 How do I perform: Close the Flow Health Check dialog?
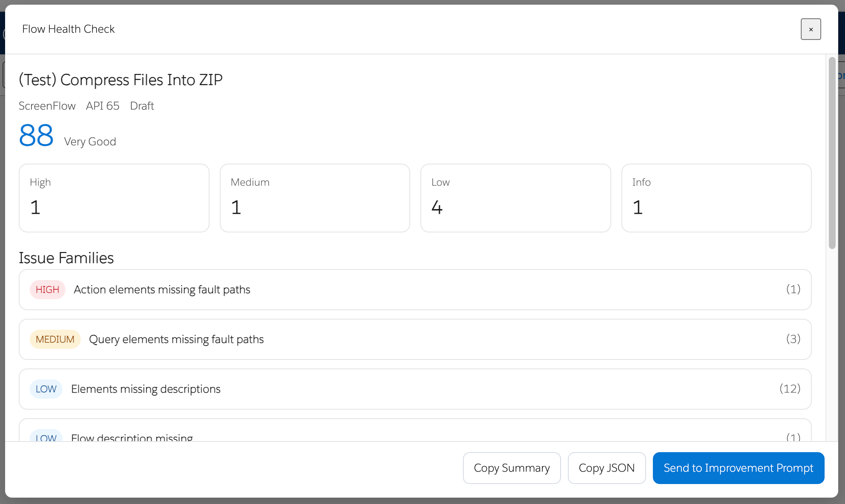[x=811, y=29]
